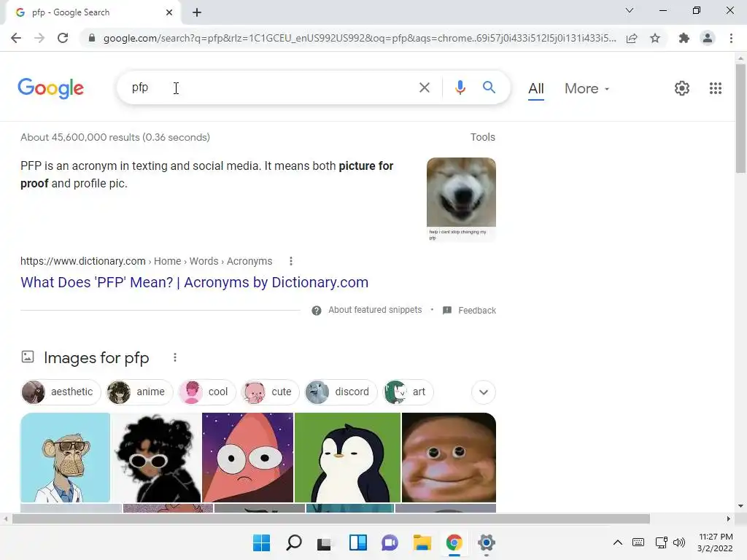Click the Feedback flag icon

pos(447,311)
